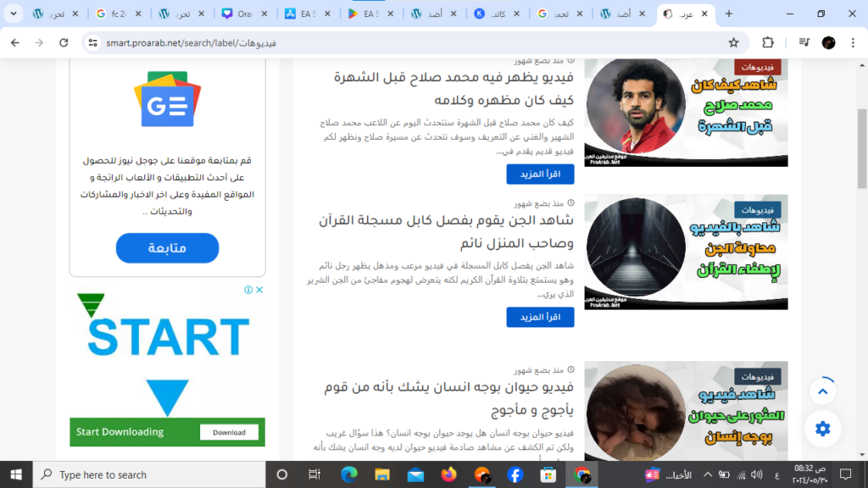Open the blue settings gear floating button

click(822, 429)
